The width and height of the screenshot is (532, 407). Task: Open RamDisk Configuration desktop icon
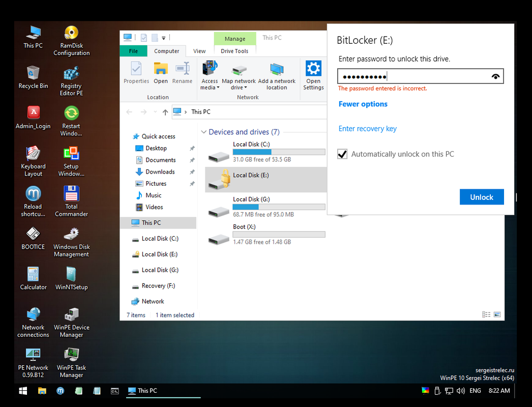pos(71,40)
